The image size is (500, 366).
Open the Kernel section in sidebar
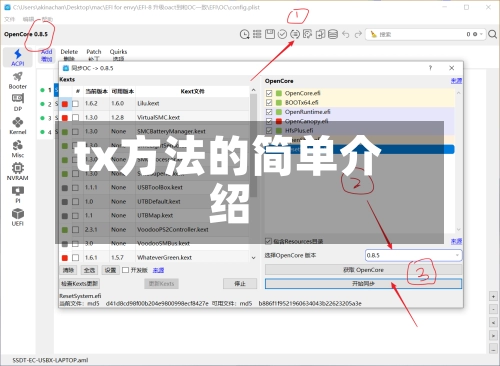(18, 126)
